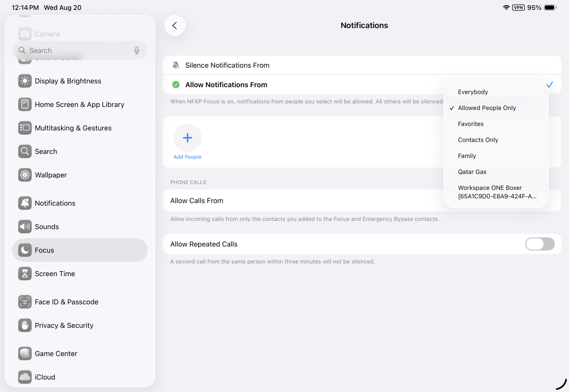Tap the microphone icon in search field
The width and height of the screenshot is (569, 392).
(137, 50)
